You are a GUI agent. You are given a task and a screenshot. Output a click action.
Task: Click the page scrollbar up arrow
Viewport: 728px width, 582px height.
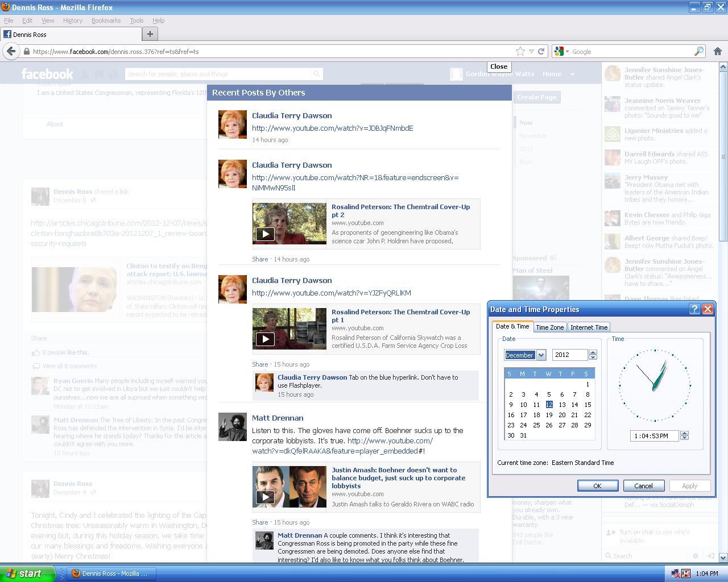(723, 67)
